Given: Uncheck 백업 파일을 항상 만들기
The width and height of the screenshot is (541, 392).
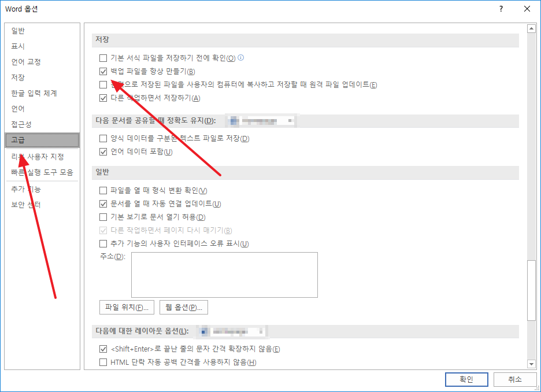Looking at the screenshot, I should coord(103,72).
